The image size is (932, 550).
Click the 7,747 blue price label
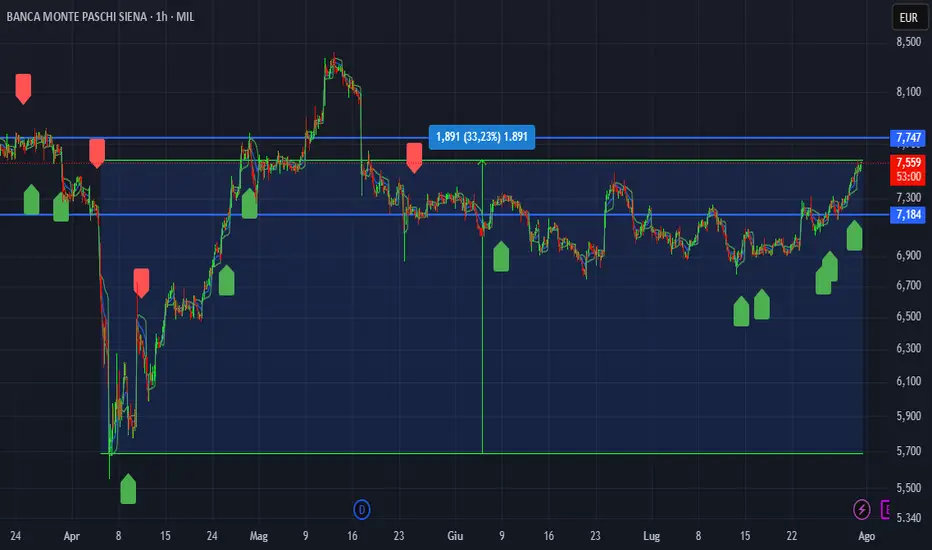pos(908,138)
